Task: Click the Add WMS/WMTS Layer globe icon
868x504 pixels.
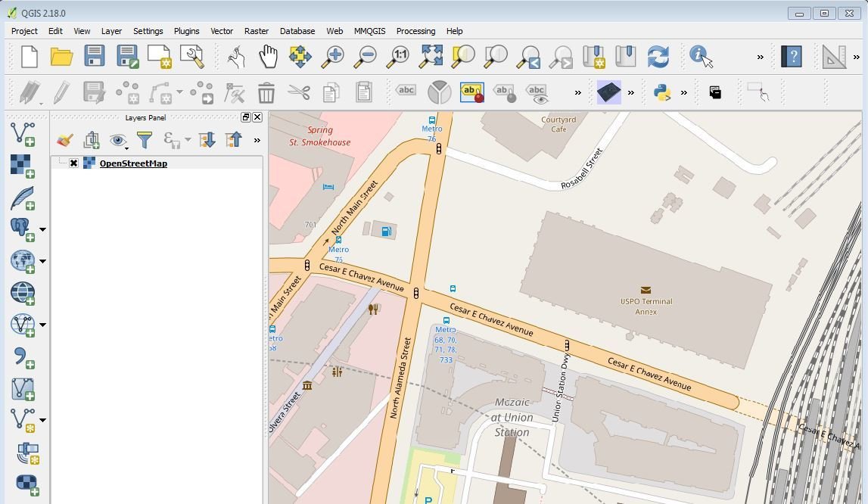Action: 23,293
